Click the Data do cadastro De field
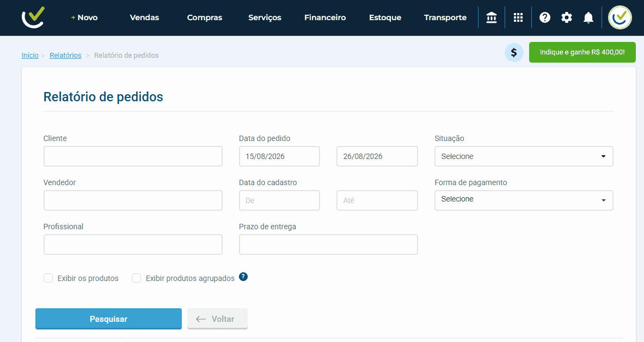The image size is (644, 342). [279, 200]
